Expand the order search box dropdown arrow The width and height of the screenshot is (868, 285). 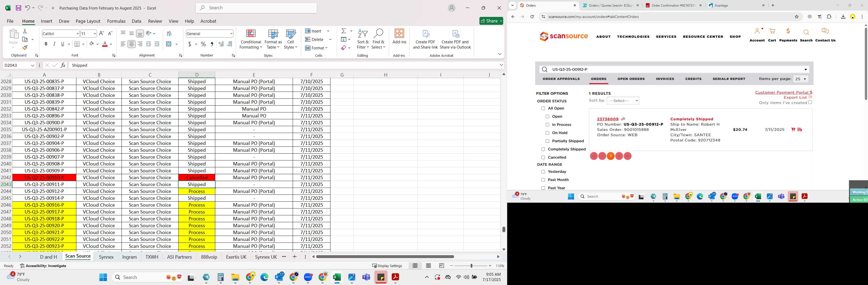[806, 69]
